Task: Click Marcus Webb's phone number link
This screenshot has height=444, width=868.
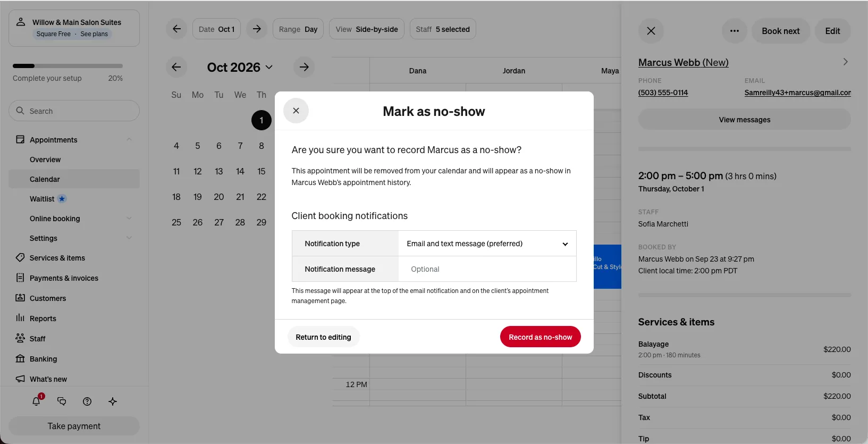Action: [x=663, y=93]
